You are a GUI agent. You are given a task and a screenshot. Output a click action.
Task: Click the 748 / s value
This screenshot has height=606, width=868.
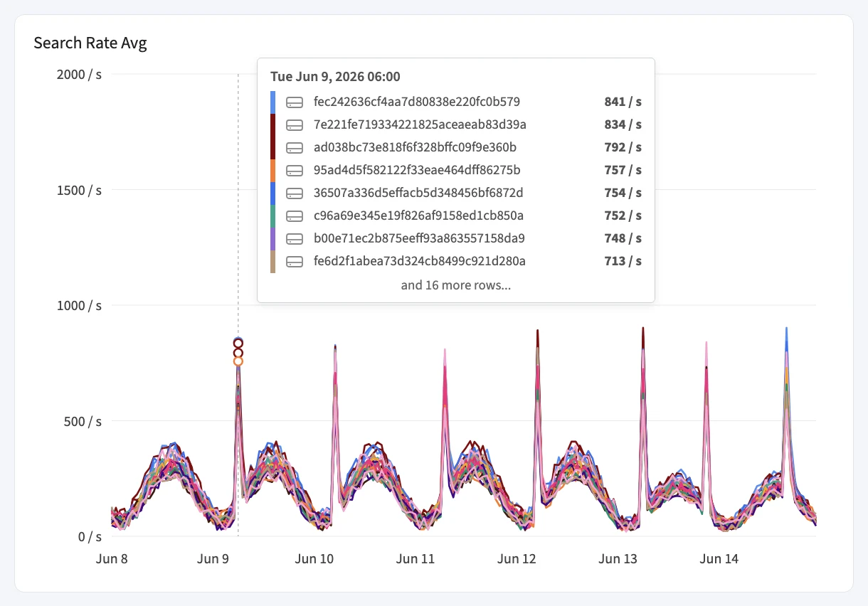tap(623, 238)
